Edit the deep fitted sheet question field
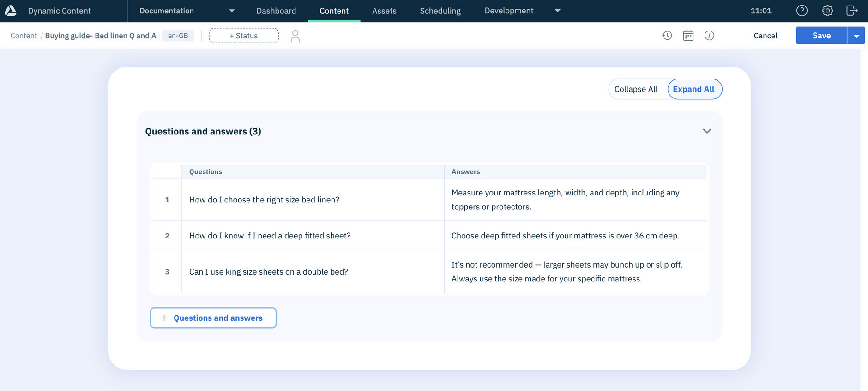Image resolution: width=868 pixels, height=391 pixels. coord(313,236)
